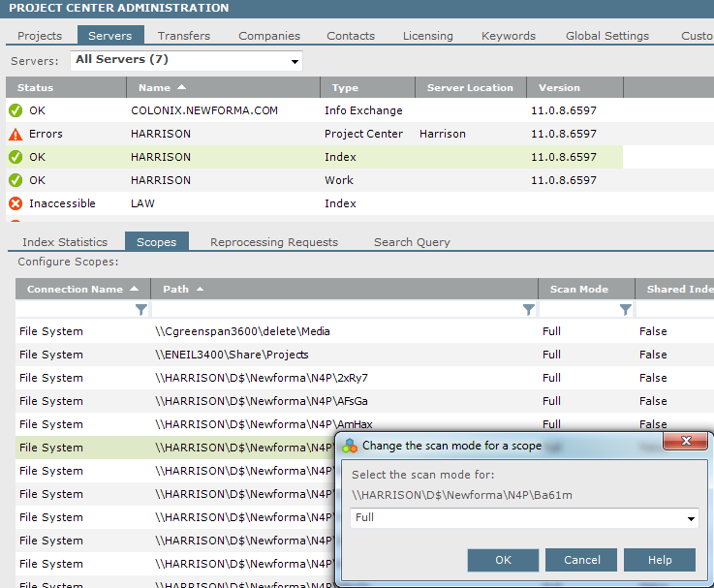Click Scan Mode column filter icon
The height and width of the screenshot is (588, 714).
pos(626,310)
